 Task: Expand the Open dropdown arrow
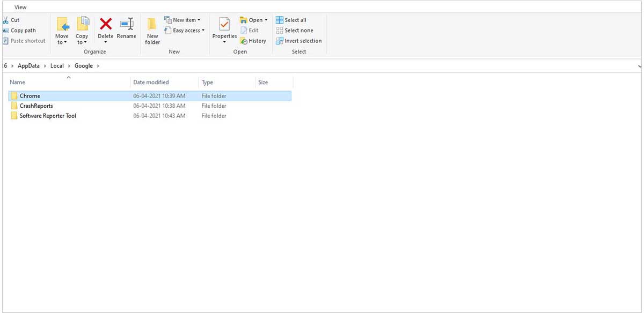pyautogui.click(x=266, y=20)
